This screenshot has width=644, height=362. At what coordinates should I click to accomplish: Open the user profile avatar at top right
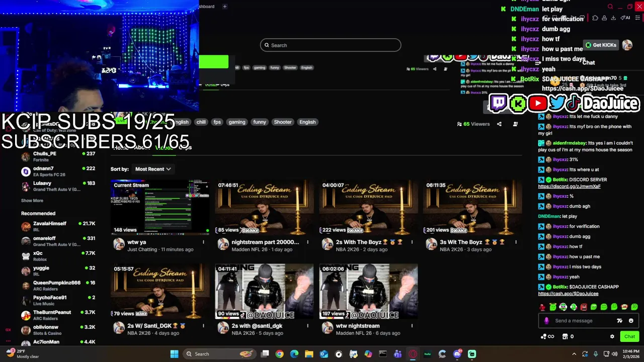pyautogui.click(x=627, y=45)
